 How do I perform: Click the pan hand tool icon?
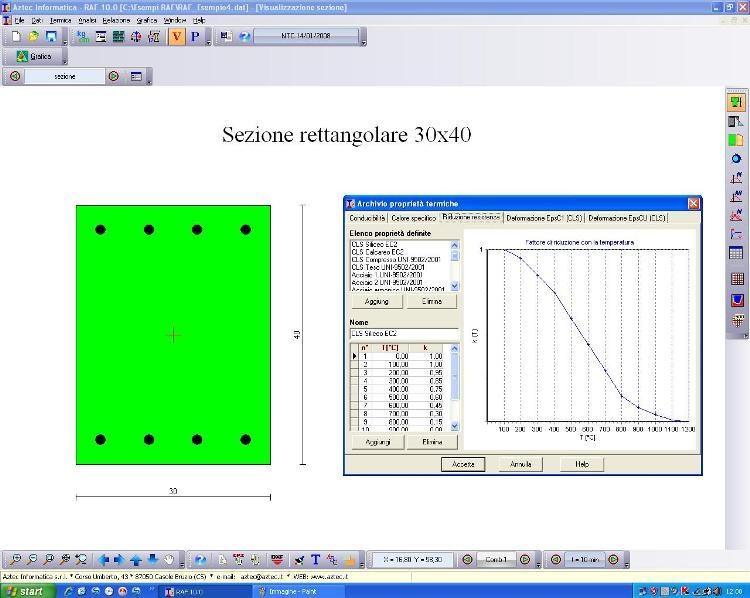(169, 560)
